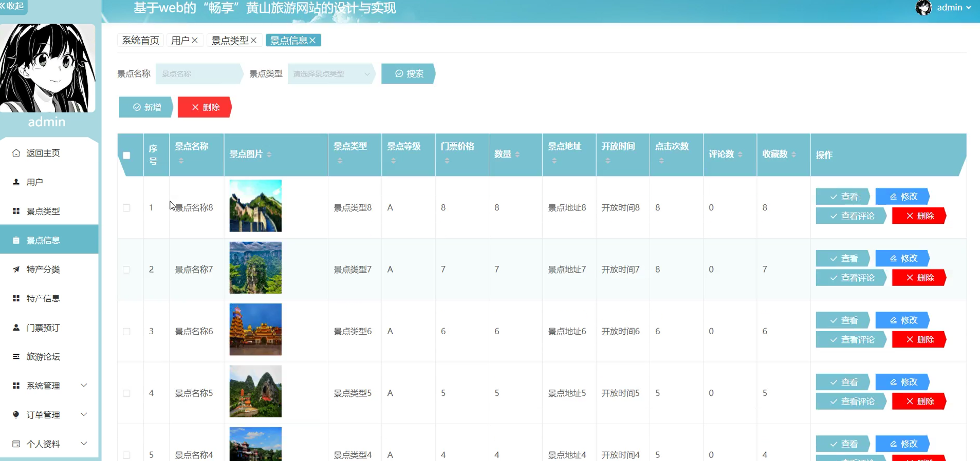Viewport: 980px width, 461px height.
Task: Switch to the 用户 tab
Action: (180, 40)
